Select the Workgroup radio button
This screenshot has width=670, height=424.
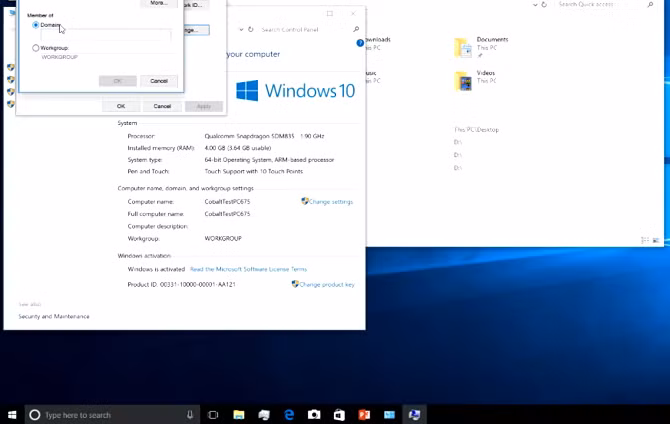coord(36,48)
